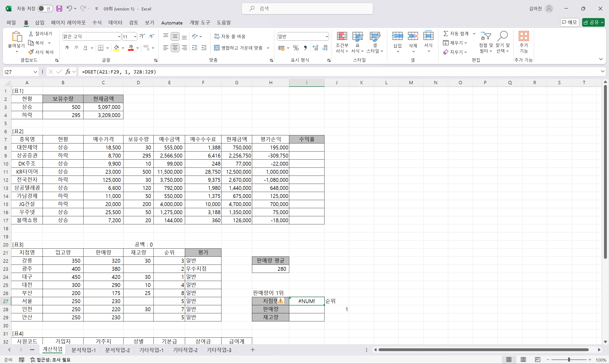609x364 pixels.
Task: Toggle Wrap Text (자동 줄 바꿈)
Action: coord(230,36)
